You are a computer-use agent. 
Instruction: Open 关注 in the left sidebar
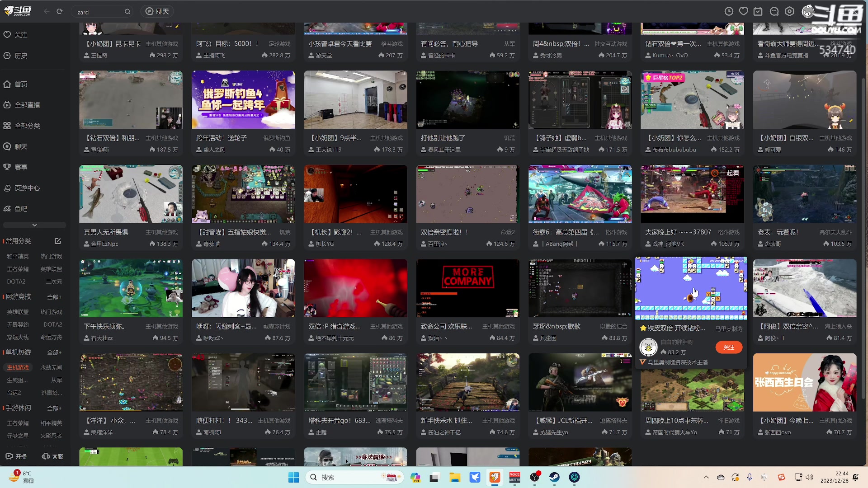(x=15, y=35)
